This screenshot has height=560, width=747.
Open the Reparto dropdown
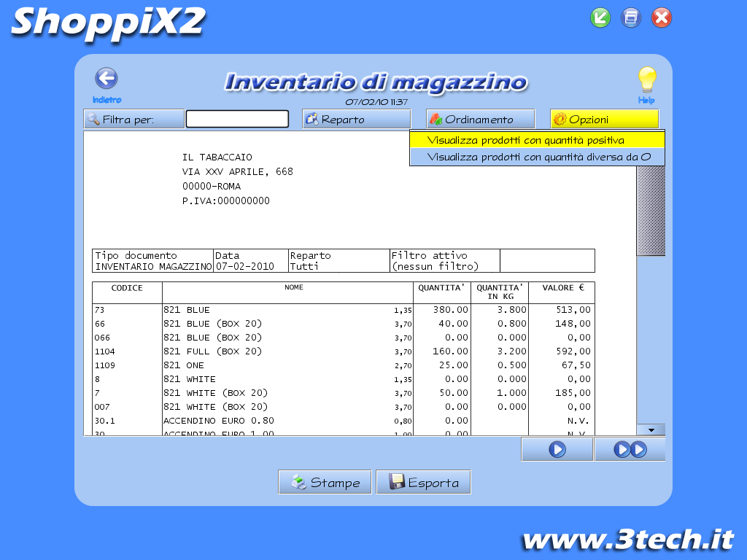(x=356, y=119)
